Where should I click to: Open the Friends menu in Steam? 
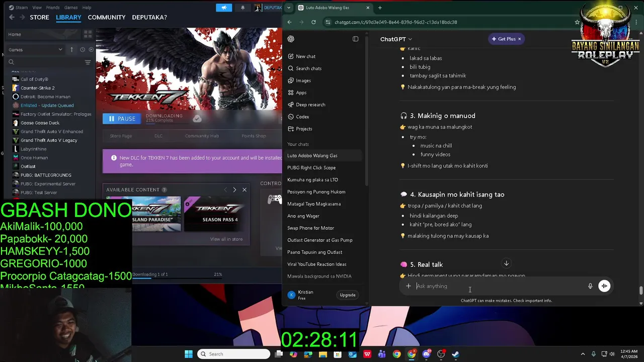tap(53, 8)
